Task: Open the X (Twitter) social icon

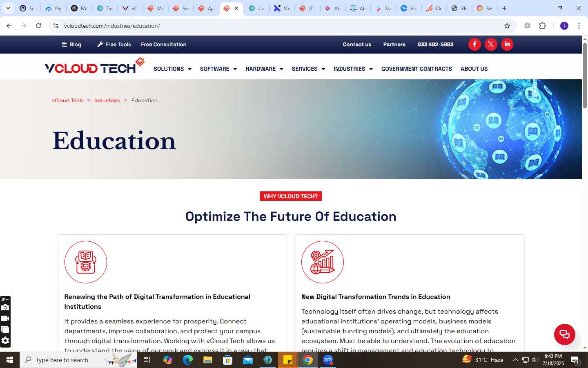Action: [x=491, y=44]
